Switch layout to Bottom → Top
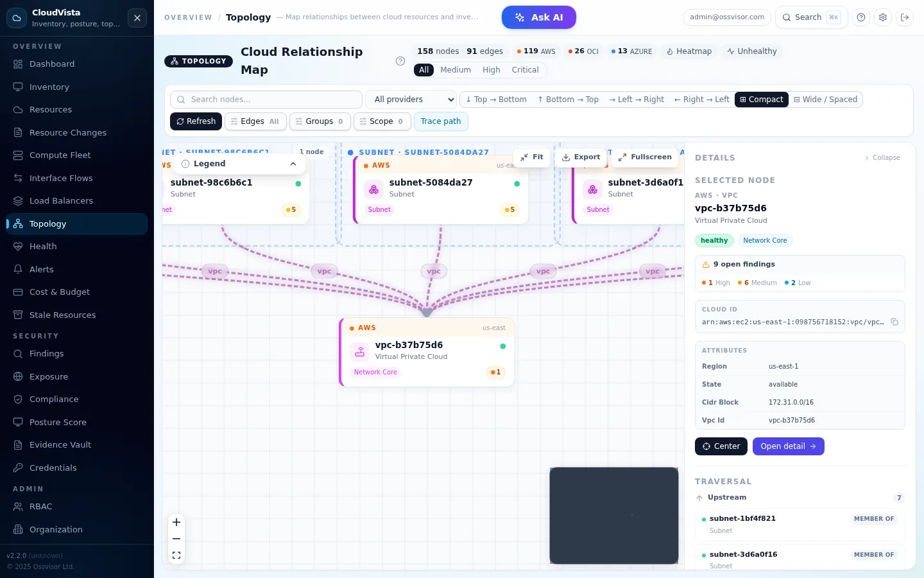 [568, 100]
